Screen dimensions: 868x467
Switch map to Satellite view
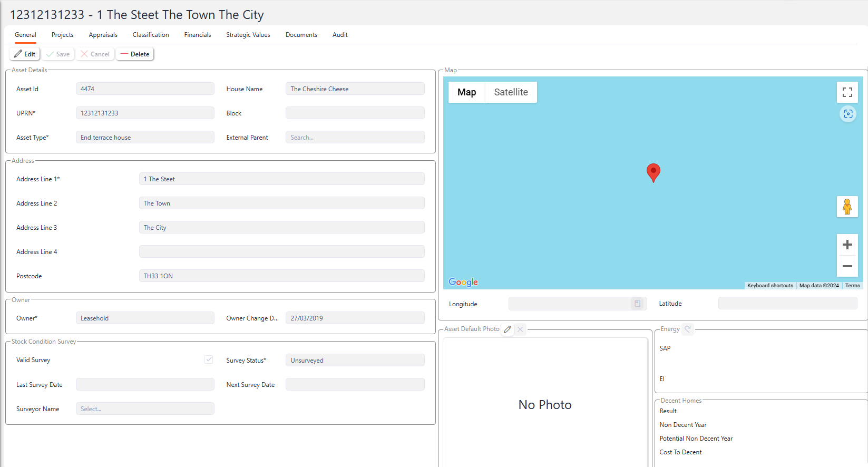[x=510, y=92]
